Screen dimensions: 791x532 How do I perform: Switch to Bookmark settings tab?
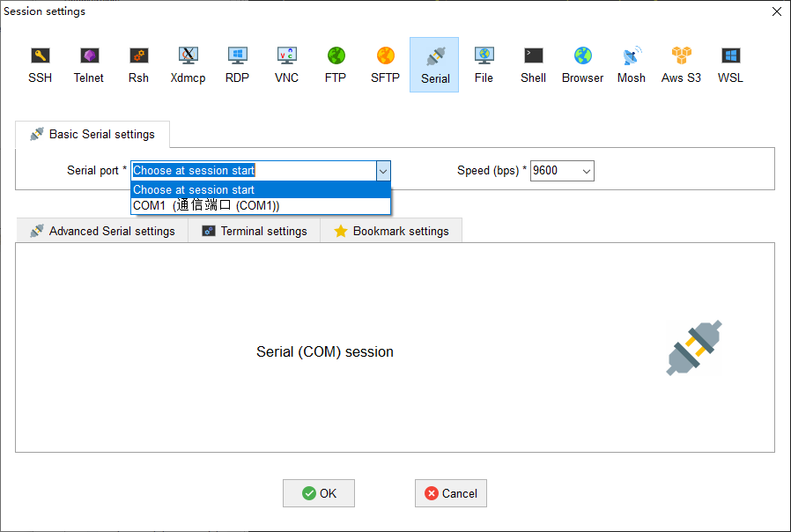[x=391, y=231]
